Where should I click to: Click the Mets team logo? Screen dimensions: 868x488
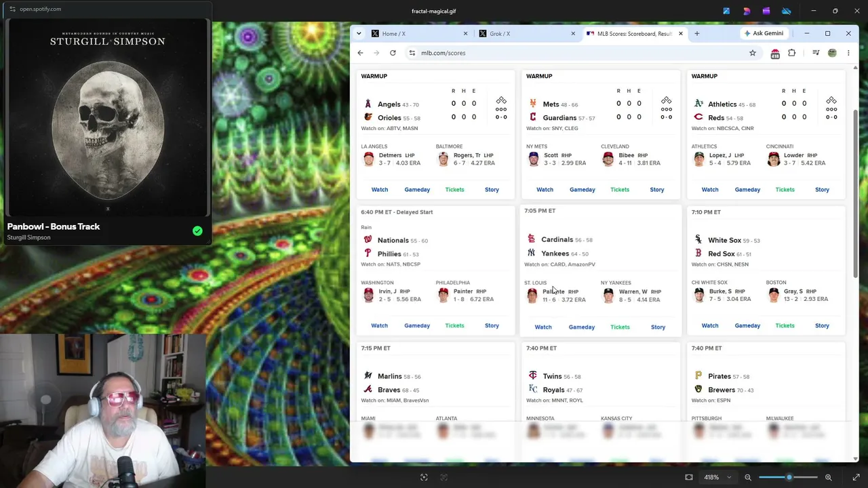coord(532,104)
